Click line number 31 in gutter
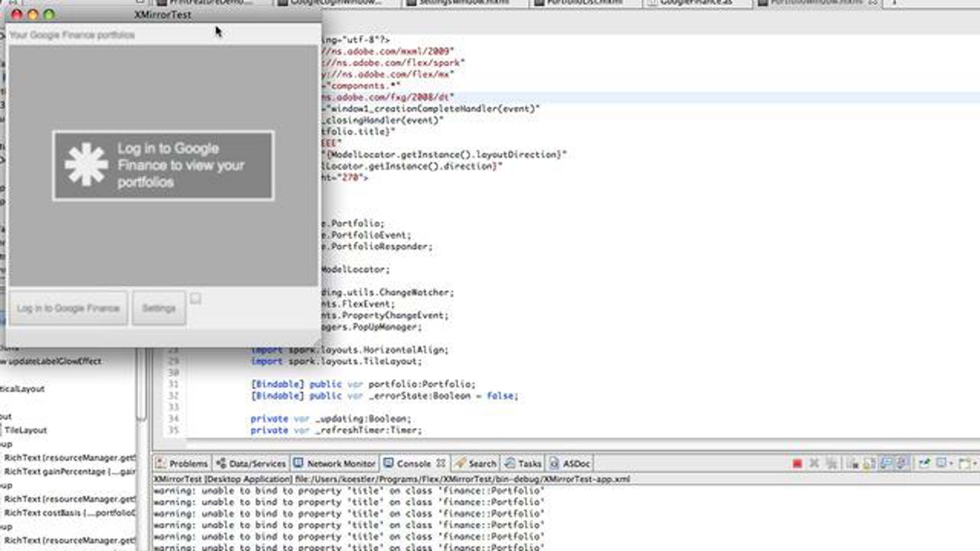980x551 pixels. tap(174, 384)
